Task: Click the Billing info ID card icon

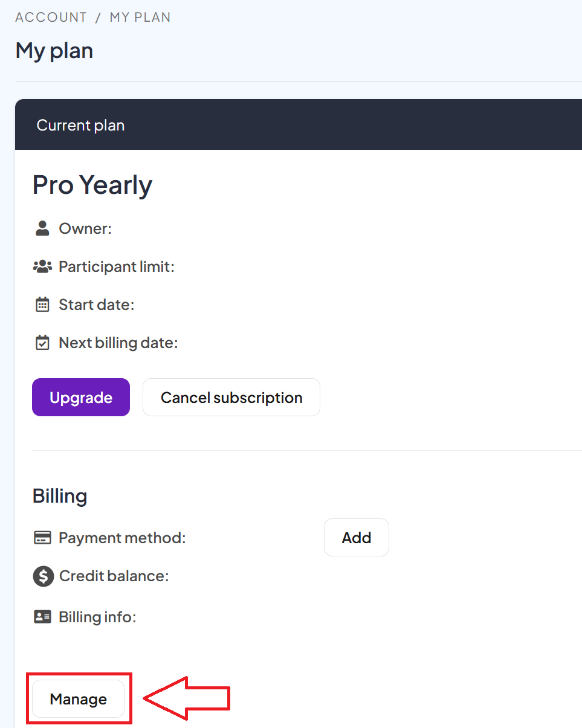Action: 42,617
